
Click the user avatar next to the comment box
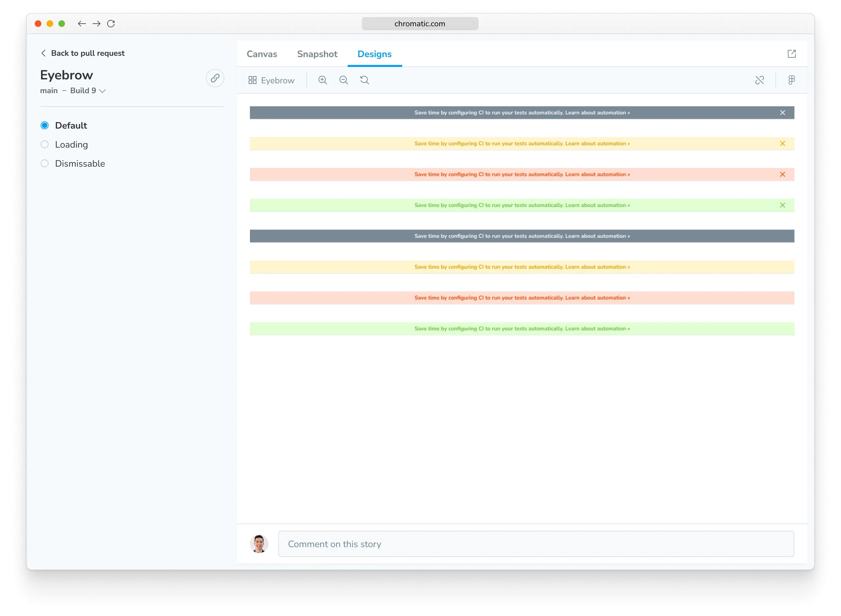[x=259, y=544]
